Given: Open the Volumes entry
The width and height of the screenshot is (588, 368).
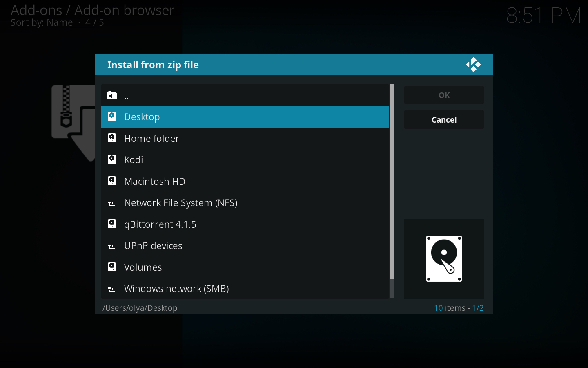Looking at the screenshot, I should [x=143, y=267].
